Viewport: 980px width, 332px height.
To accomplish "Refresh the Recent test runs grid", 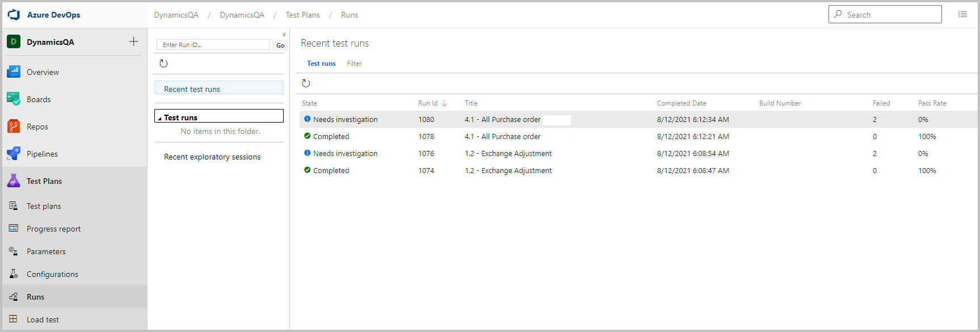I will click(x=306, y=83).
